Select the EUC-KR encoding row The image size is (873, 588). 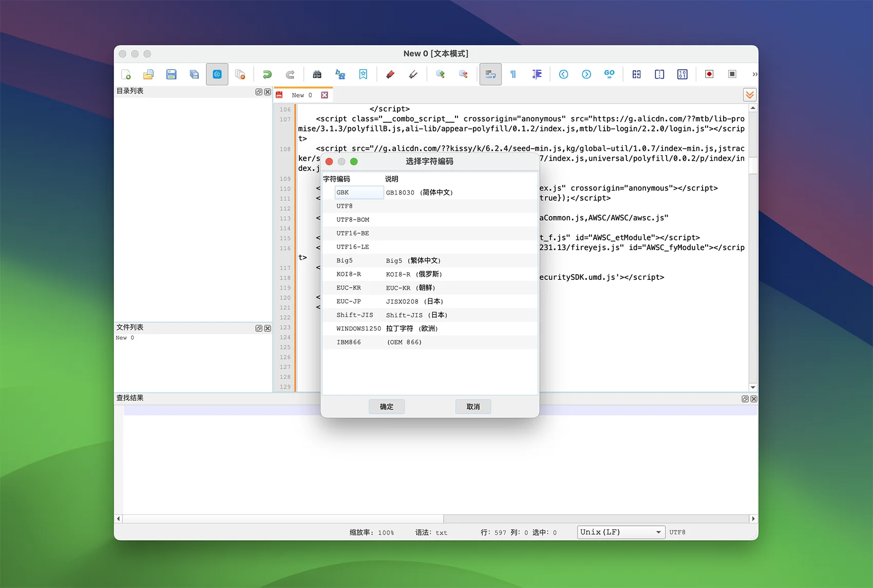click(x=430, y=288)
